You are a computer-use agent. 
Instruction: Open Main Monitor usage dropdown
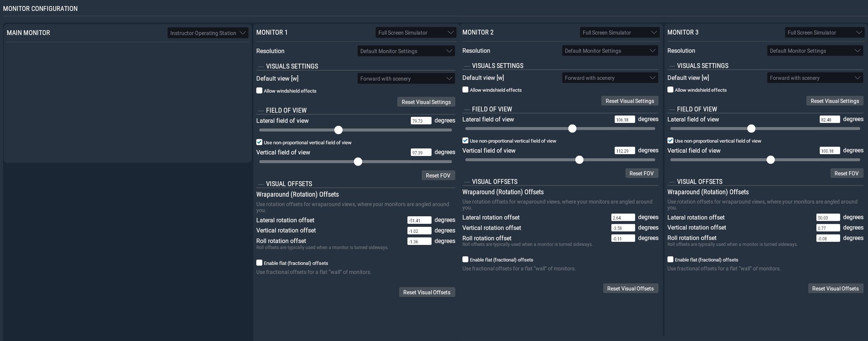click(208, 33)
